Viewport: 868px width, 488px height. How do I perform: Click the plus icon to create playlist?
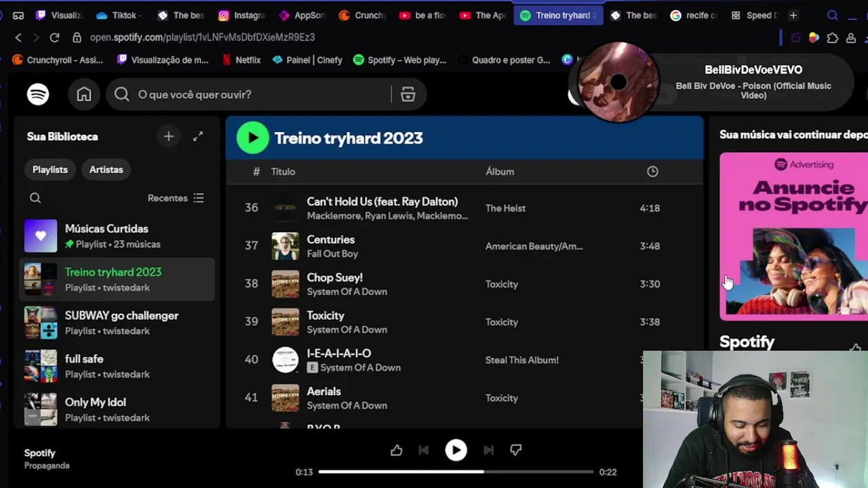169,136
